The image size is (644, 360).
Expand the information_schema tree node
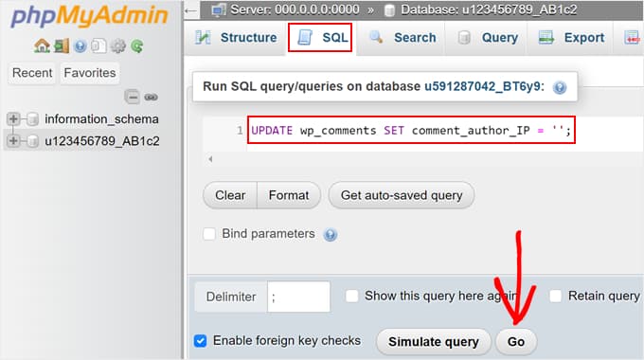point(13,119)
